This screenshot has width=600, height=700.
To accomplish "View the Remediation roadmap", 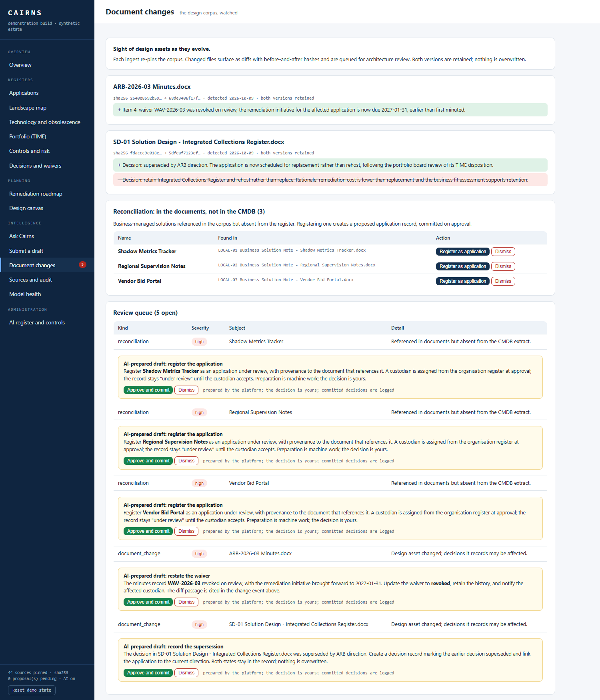I will click(36, 194).
